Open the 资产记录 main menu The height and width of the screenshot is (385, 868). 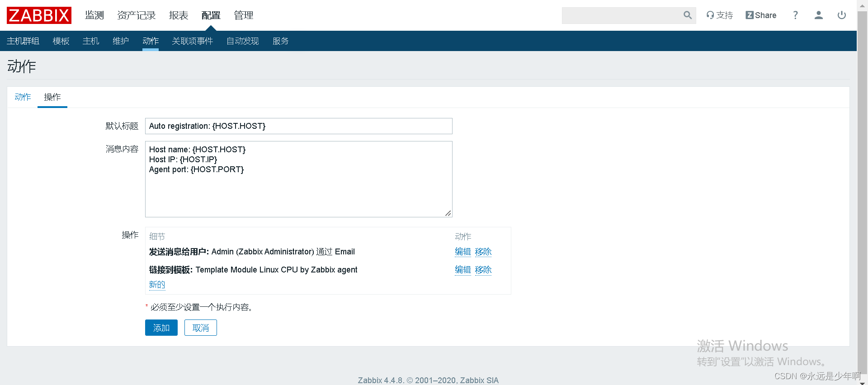point(136,15)
